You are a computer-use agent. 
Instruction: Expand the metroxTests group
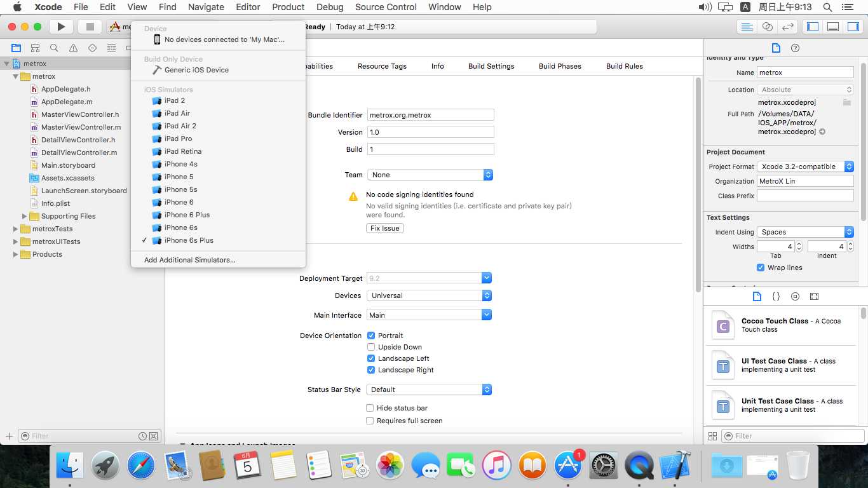click(x=16, y=229)
